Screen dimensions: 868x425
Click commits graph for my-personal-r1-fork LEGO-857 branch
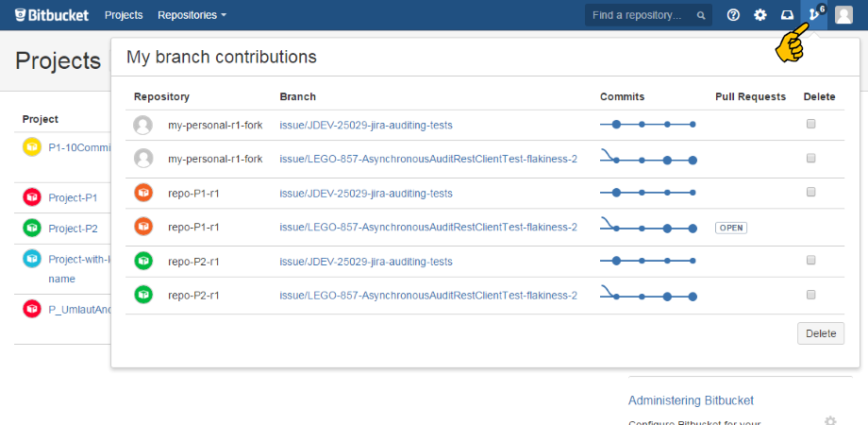pyautogui.click(x=648, y=157)
